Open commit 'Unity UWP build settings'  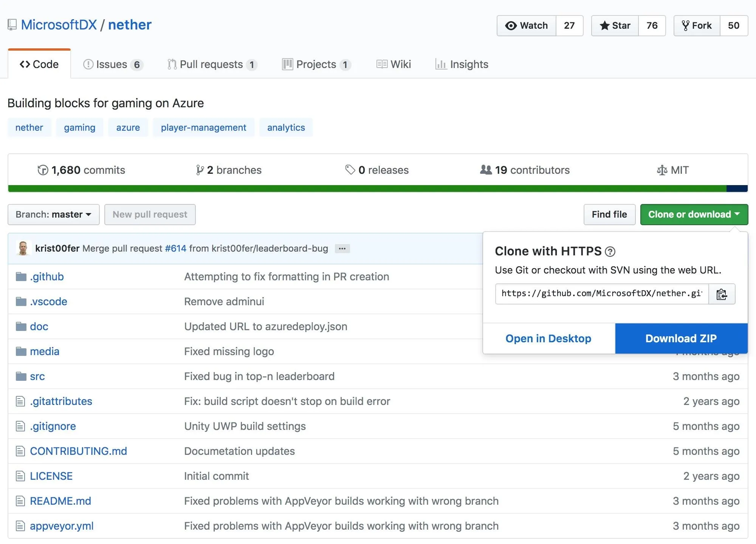pyautogui.click(x=245, y=426)
